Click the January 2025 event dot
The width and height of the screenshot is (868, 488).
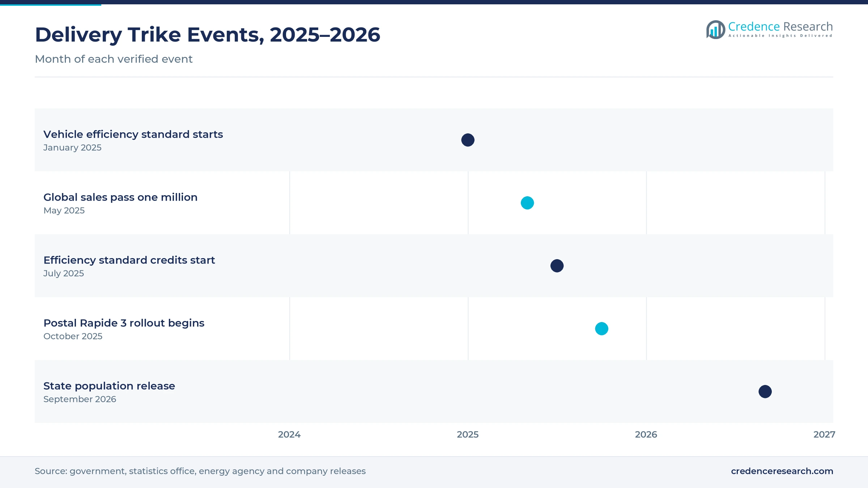tap(468, 140)
